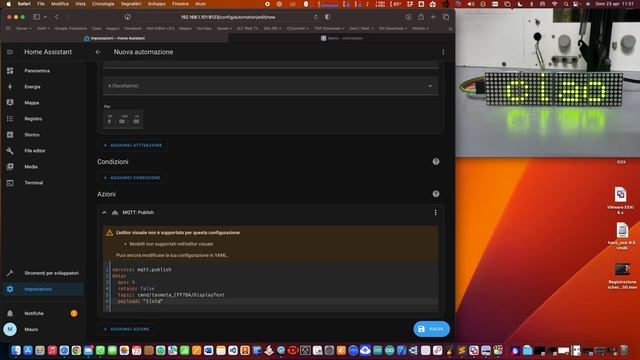
Task: Save the automation with Salva
Action: click(x=431, y=329)
